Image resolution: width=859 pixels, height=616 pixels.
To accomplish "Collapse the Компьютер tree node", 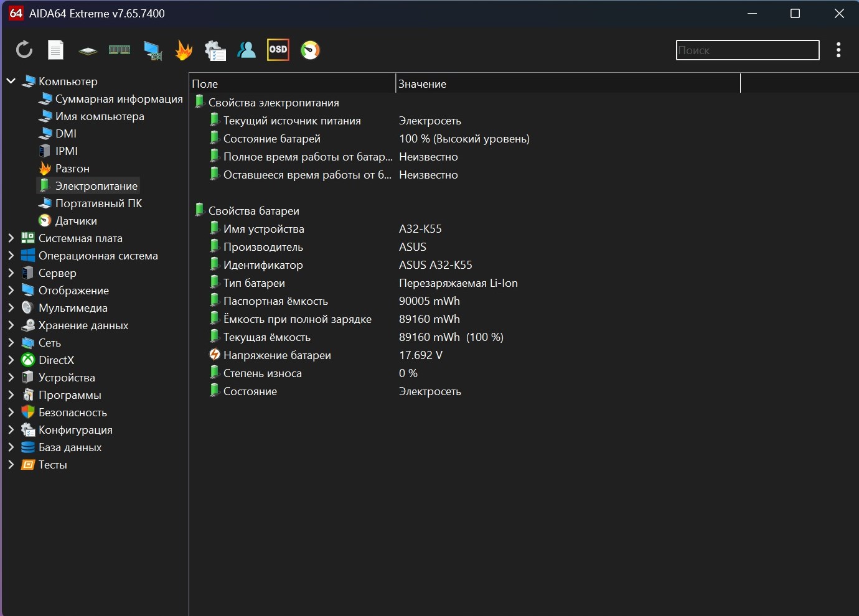I will 11,81.
